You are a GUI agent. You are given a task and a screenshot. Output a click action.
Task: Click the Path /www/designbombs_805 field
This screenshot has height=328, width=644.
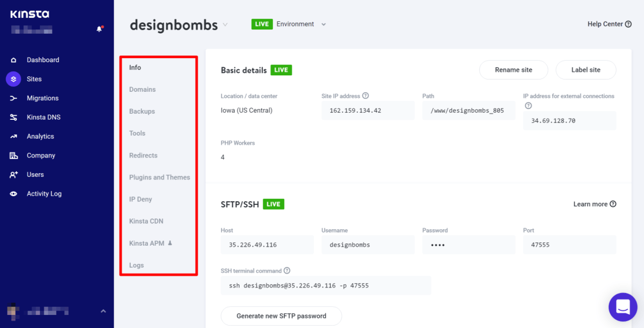point(469,111)
